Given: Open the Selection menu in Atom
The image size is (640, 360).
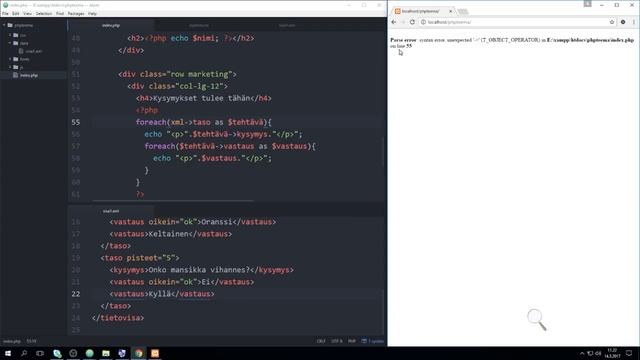Looking at the screenshot, I should 44,13.
